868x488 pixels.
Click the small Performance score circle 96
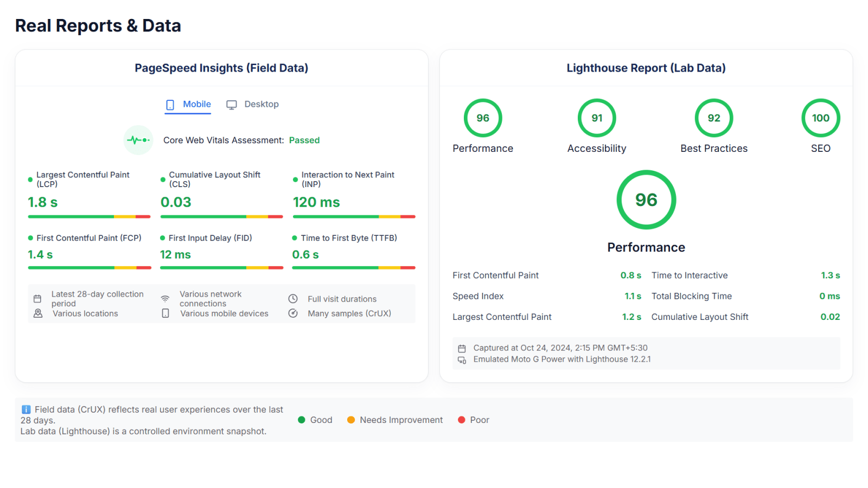click(483, 118)
